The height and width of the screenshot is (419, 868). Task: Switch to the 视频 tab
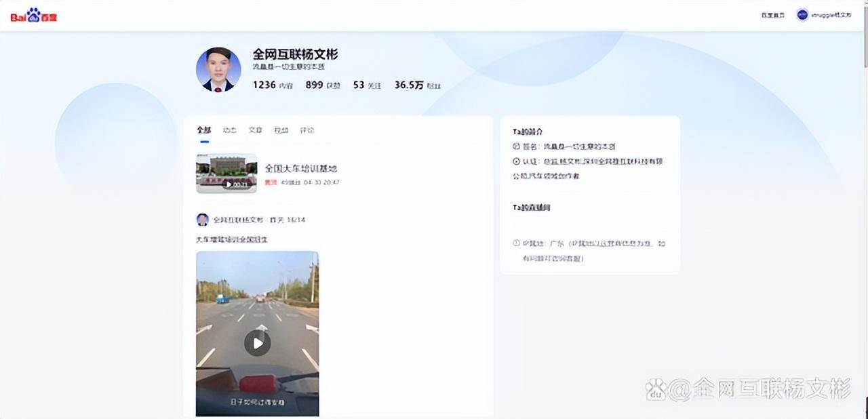281,130
